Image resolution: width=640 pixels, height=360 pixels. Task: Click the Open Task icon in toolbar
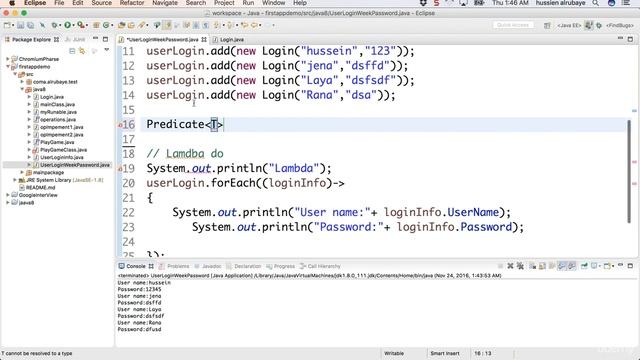click(x=131, y=25)
